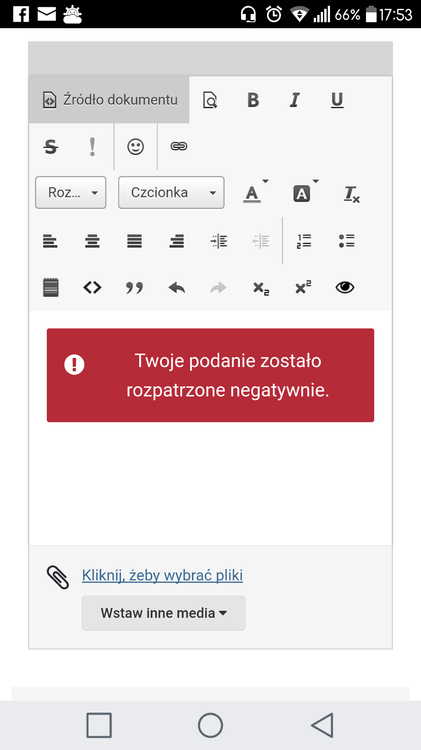Toggle bold formatting

tap(253, 100)
